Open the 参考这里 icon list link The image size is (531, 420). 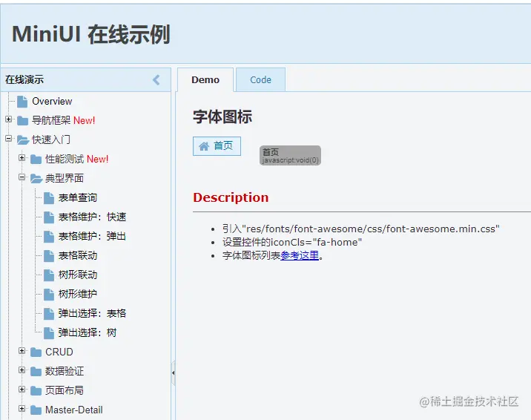coord(300,255)
